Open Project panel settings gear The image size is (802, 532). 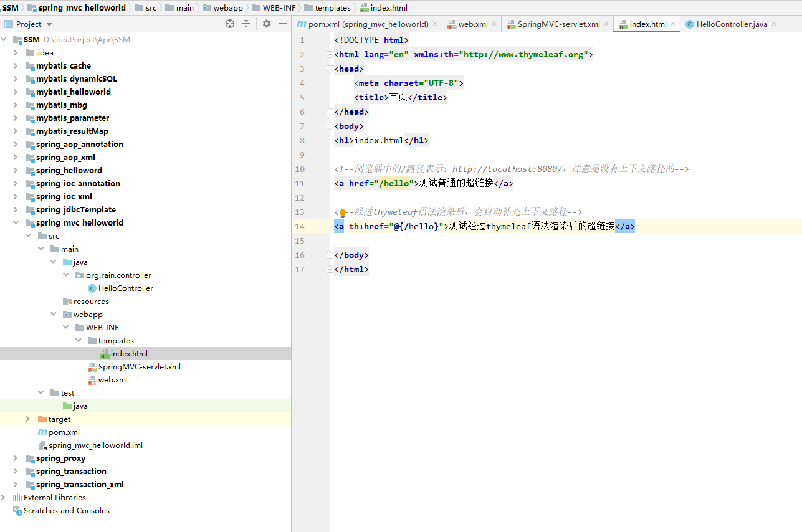pyautogui.click(x=267, y=24)
